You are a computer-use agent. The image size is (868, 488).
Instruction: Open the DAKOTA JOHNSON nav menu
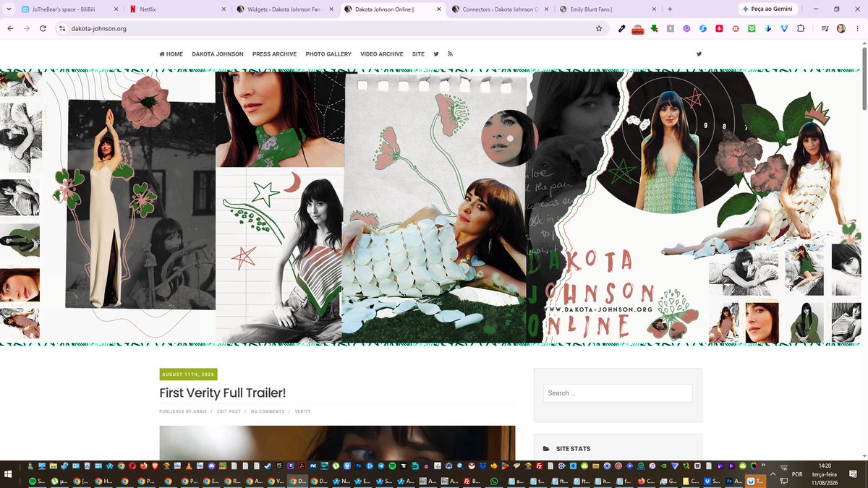click(218, 54)
